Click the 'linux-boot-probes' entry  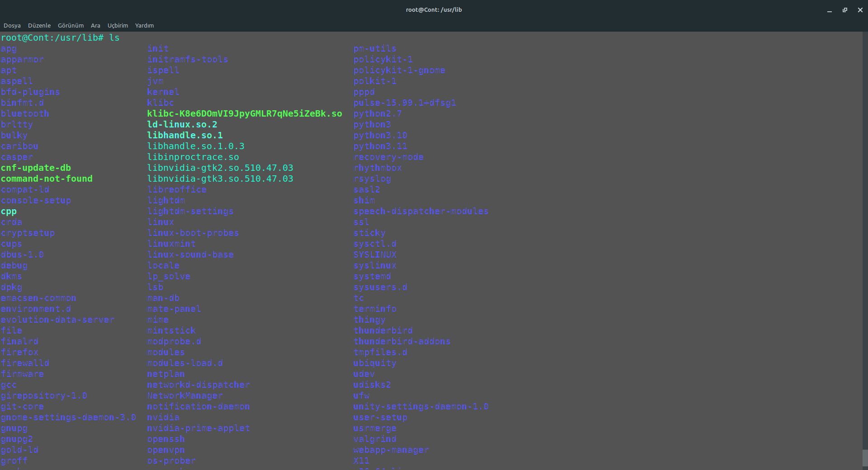point(193,233)
